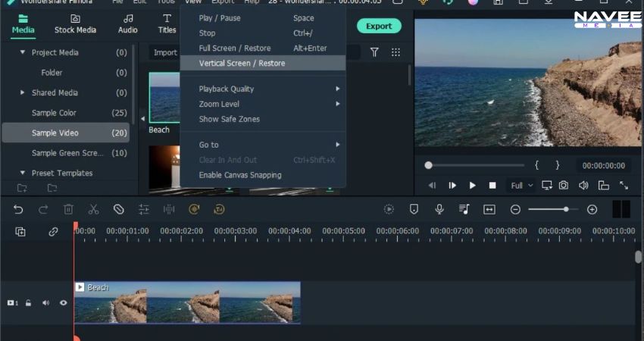Collapse the media sidebar arrow

[x=142, y=119]
